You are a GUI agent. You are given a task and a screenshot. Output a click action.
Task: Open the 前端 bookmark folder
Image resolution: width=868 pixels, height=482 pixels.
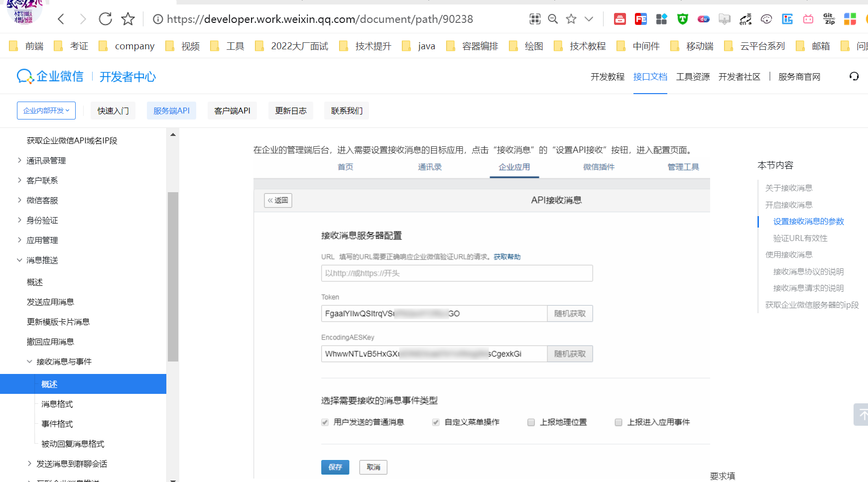coord(26,46)
